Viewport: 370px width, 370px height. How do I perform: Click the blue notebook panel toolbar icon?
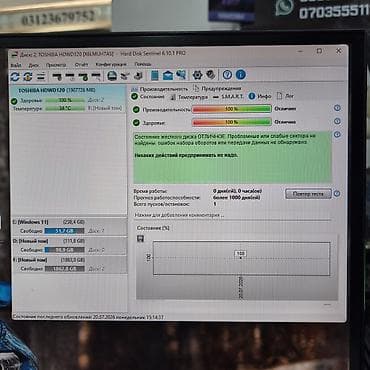(155, 75)
